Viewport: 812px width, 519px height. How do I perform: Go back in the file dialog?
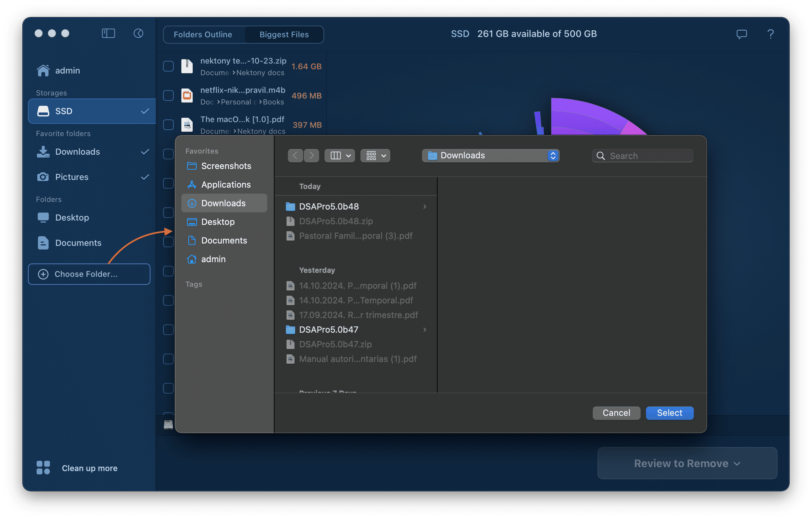pyautogui.click(x=295, y=155)
